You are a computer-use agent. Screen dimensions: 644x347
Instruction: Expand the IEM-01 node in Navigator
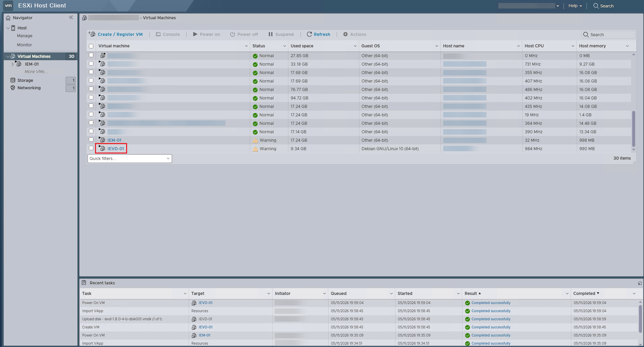pos(13,64)
